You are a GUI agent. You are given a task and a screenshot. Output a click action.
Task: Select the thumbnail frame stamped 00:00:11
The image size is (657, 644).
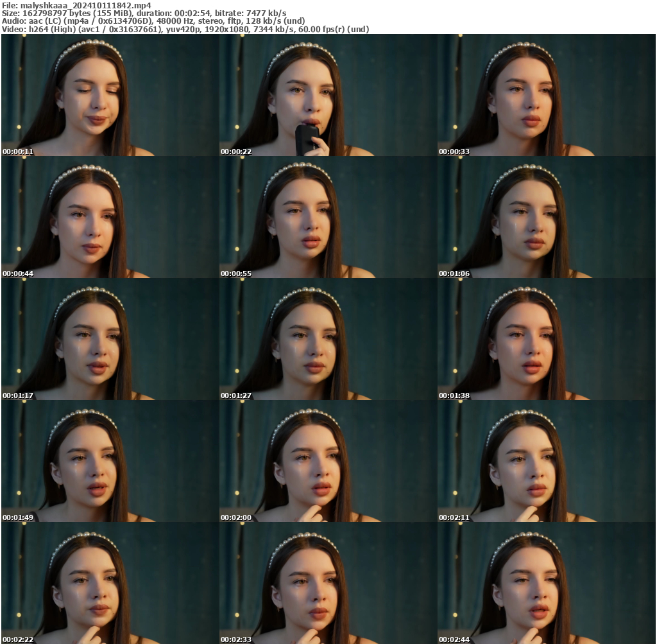tap(110, 95)
